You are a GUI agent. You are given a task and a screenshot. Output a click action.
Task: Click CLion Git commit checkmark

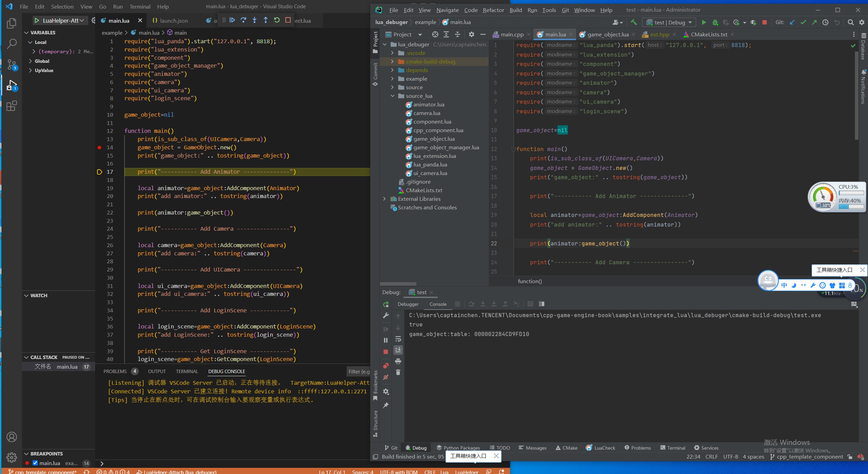tap(803, 22)
